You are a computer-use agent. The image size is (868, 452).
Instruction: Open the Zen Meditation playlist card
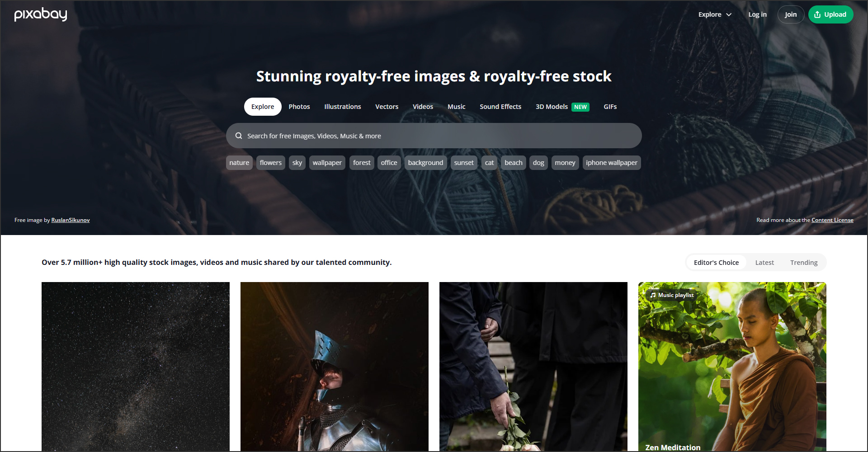pos(732,367)
